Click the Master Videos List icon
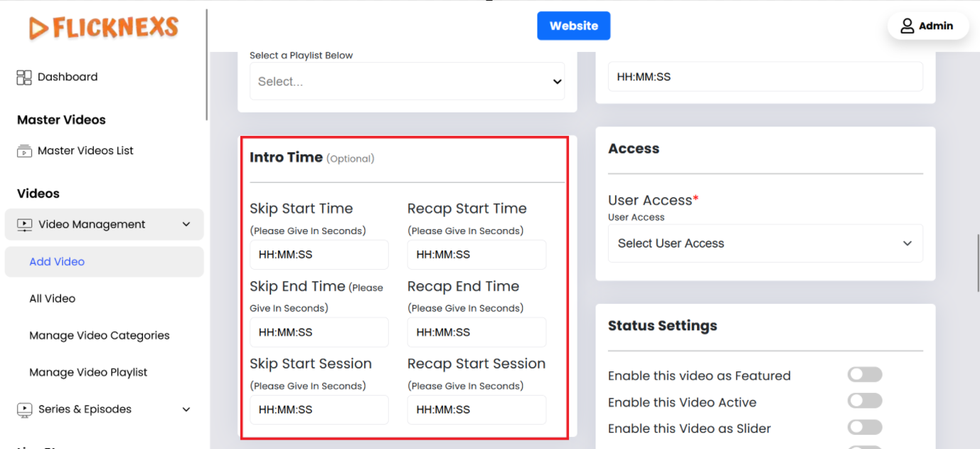Image resolution: width=980 pixels, height=449 pixels. [24, 151]
